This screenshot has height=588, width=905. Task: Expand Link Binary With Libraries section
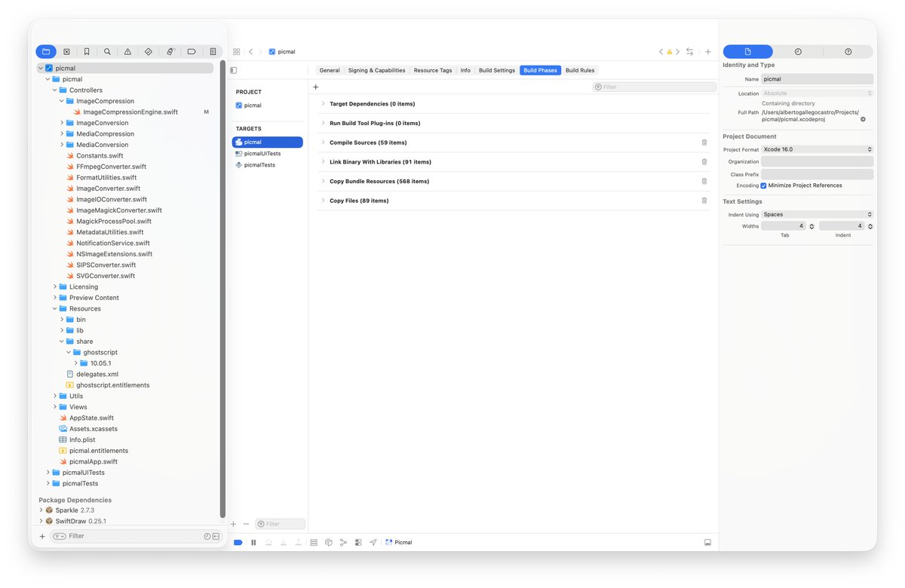coord(324,162)
